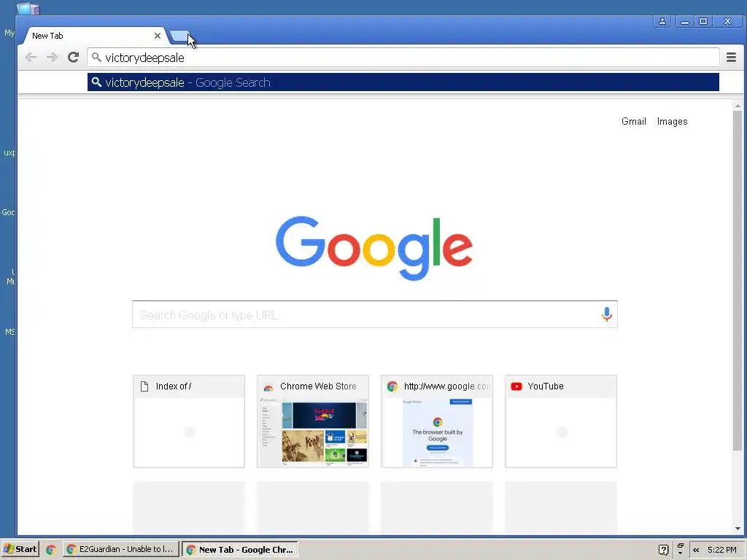
Task: Click the YouTube red play icon
Action: tap(516, 386)
